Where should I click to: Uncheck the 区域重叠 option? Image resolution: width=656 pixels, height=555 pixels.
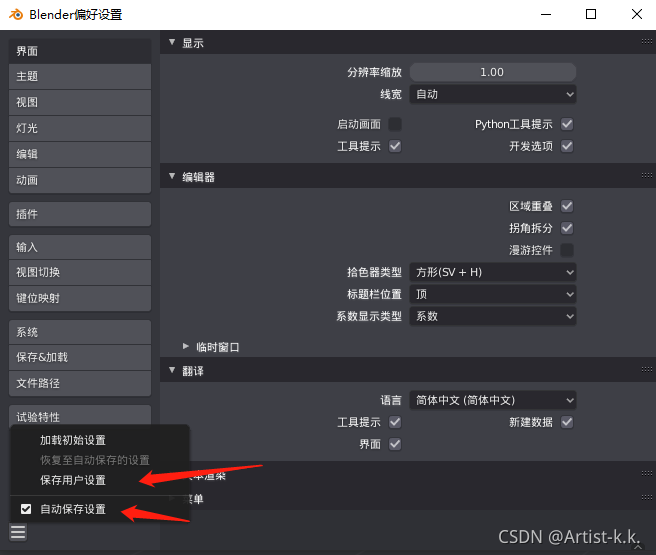pos(567,206)
